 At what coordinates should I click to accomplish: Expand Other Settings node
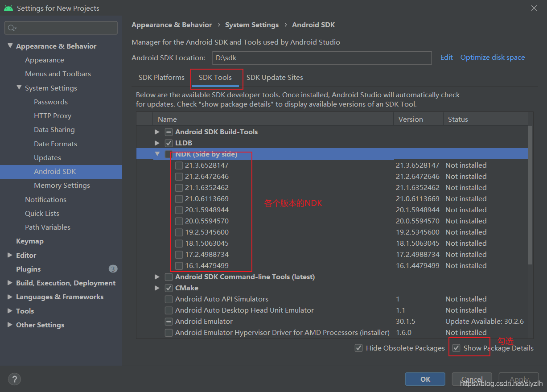click(10, 325)
